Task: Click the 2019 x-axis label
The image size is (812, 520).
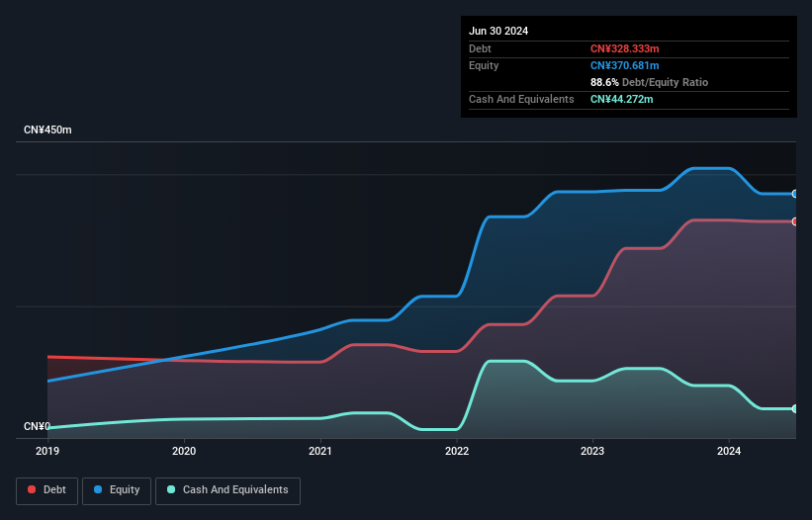Action: (x=47, y=451)
